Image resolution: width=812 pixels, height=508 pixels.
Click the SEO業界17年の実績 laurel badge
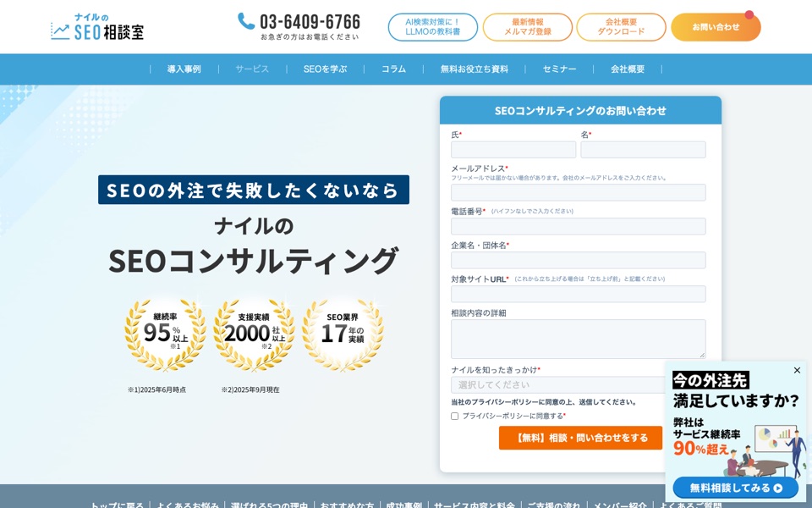point(343,334)
